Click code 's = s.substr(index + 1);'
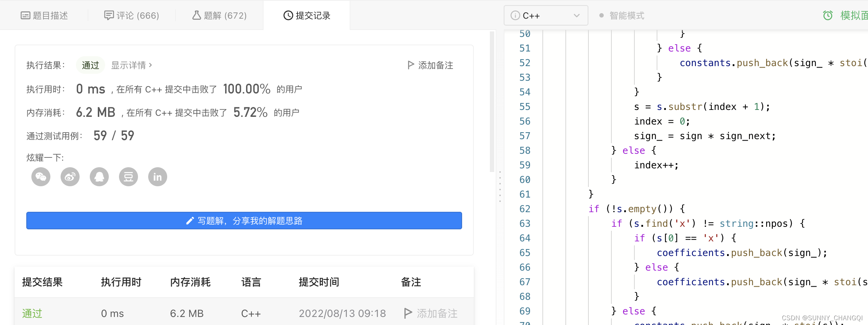Image resolution: width=868 pixels, height=325 pixels. tap(702, 107)
